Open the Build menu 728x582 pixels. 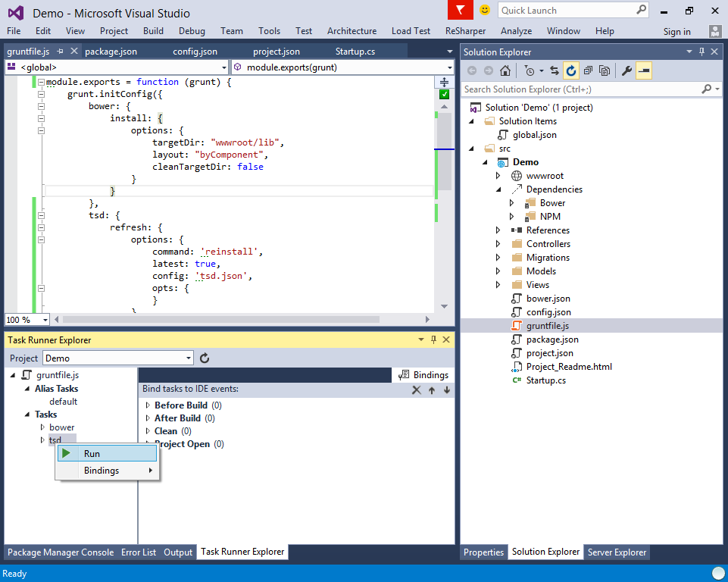tap(153, 30)
